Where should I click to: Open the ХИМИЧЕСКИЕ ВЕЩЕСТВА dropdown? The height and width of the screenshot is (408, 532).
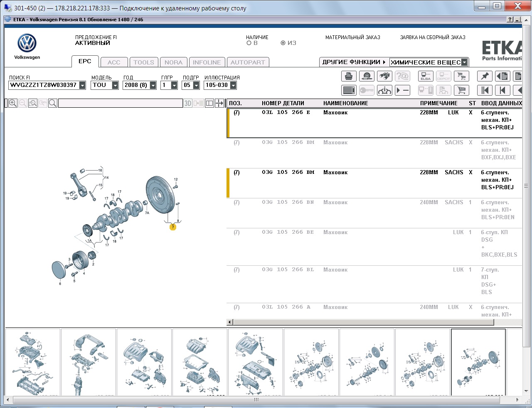tap(464, 62)
